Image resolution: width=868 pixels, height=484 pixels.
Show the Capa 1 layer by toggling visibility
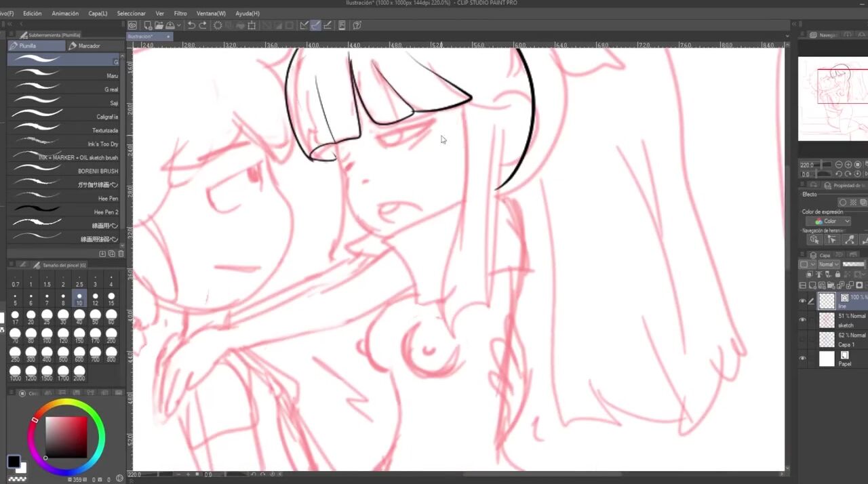click(803, 340)
